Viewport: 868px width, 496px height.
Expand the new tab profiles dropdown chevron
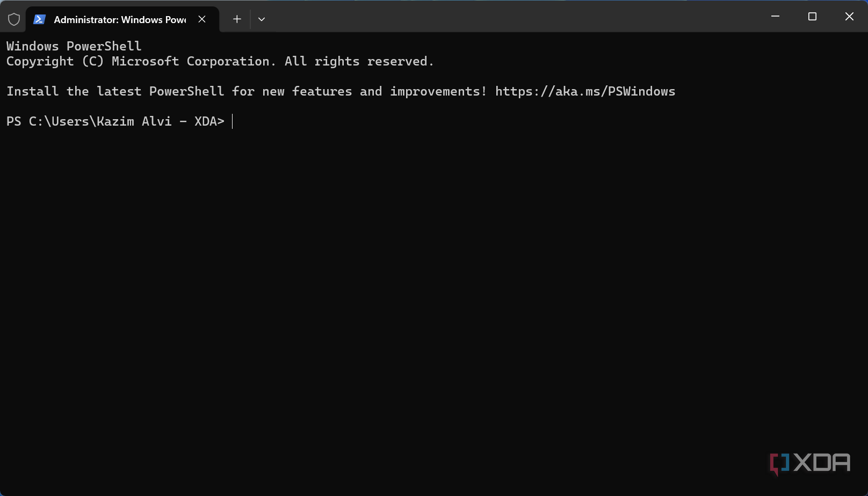pos(262,19)
